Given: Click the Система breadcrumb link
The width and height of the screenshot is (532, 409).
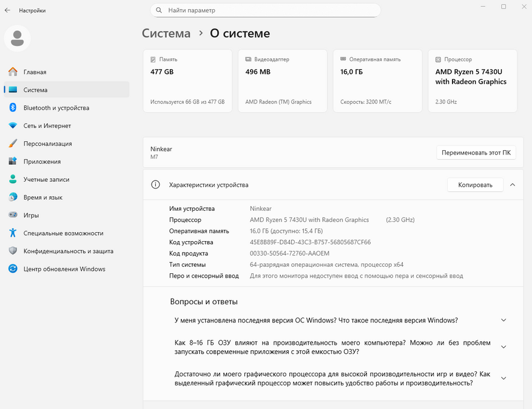Looking at the screenshot, I should (166, 34).
